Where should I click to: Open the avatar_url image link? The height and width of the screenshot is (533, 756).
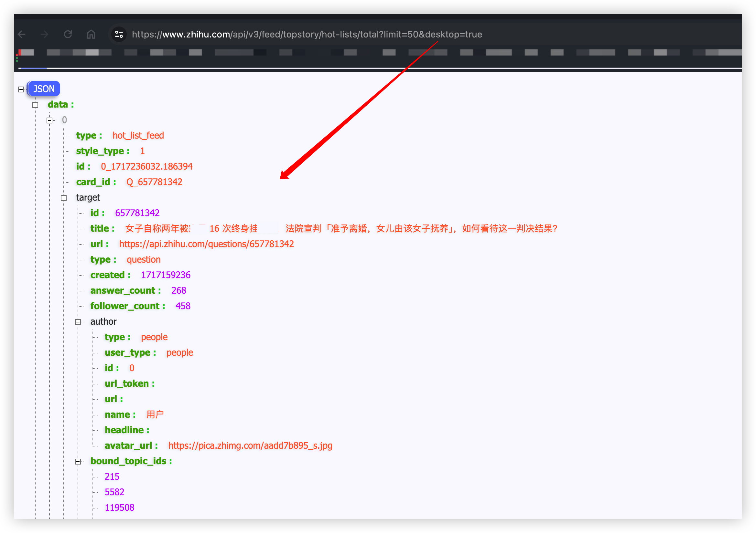[x=250, y=445]
